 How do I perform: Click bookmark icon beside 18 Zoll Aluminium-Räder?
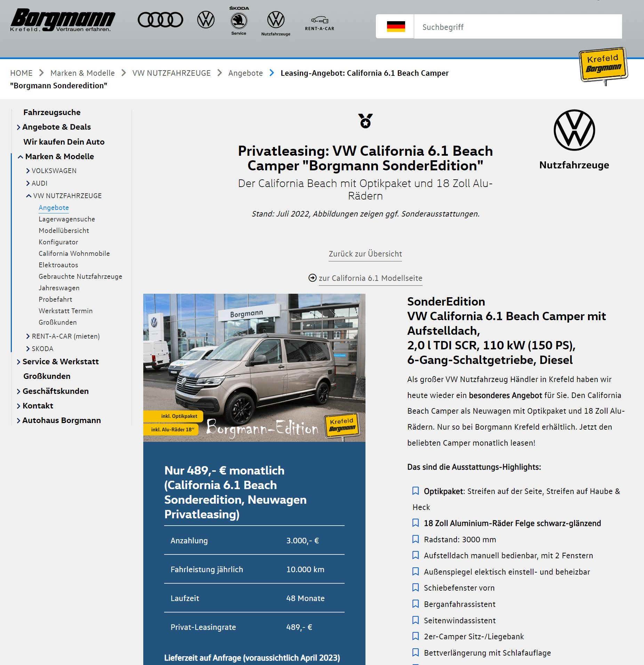[415, 523]
